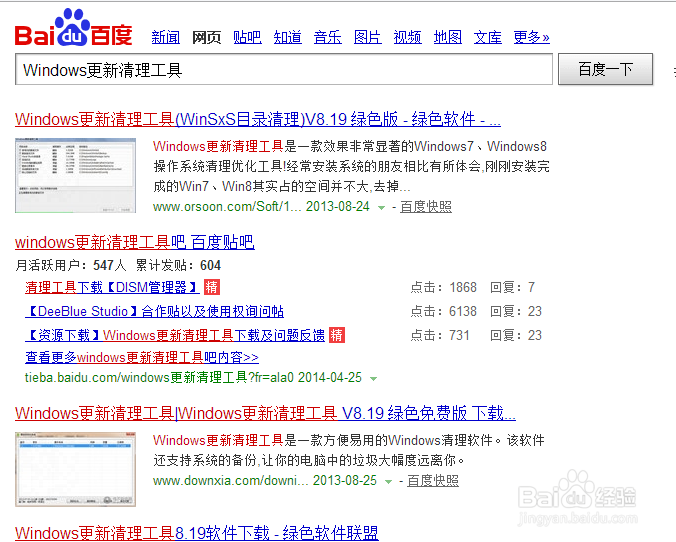The width and height of the screenshot is (676, 542).
Task: Switch to the 视频 video tab
Action: pyautogui.click(x=407, y=38)
